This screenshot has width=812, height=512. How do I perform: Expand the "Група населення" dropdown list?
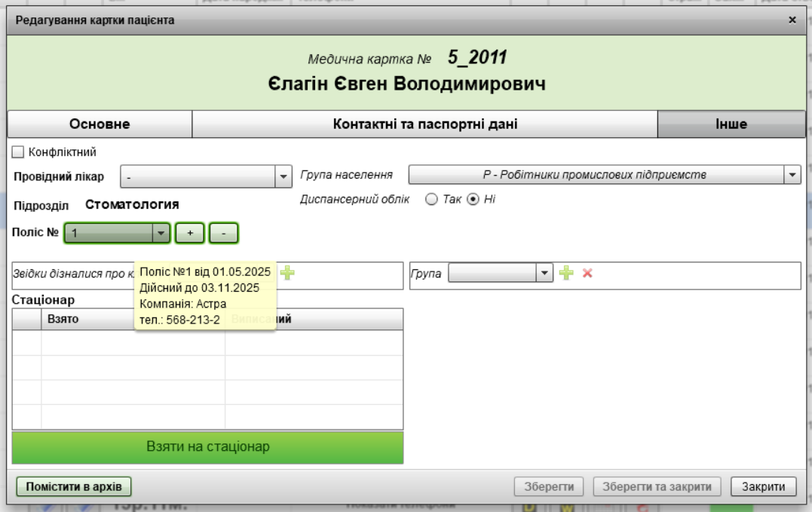click(x=792, y=175)
